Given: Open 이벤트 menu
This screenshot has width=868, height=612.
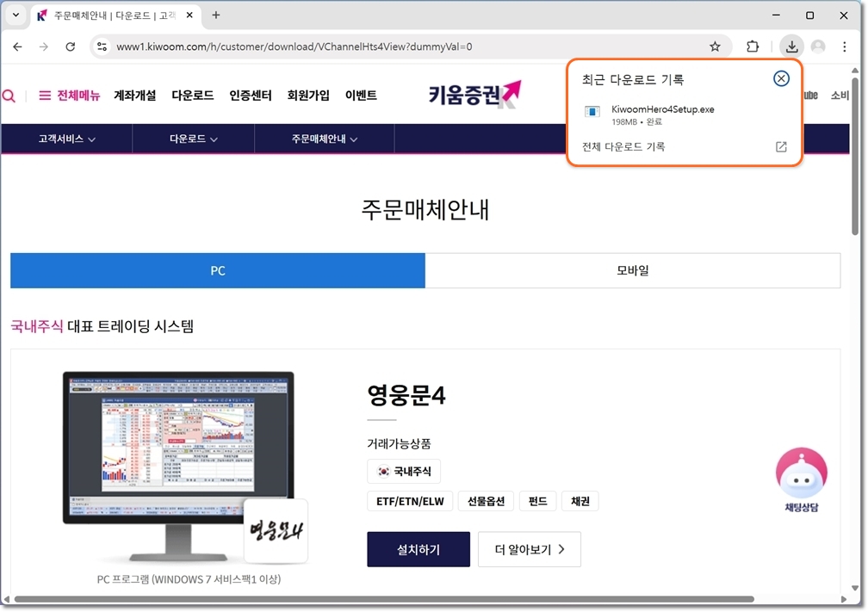Looking at the screenshot, I should tap(361, 96).
